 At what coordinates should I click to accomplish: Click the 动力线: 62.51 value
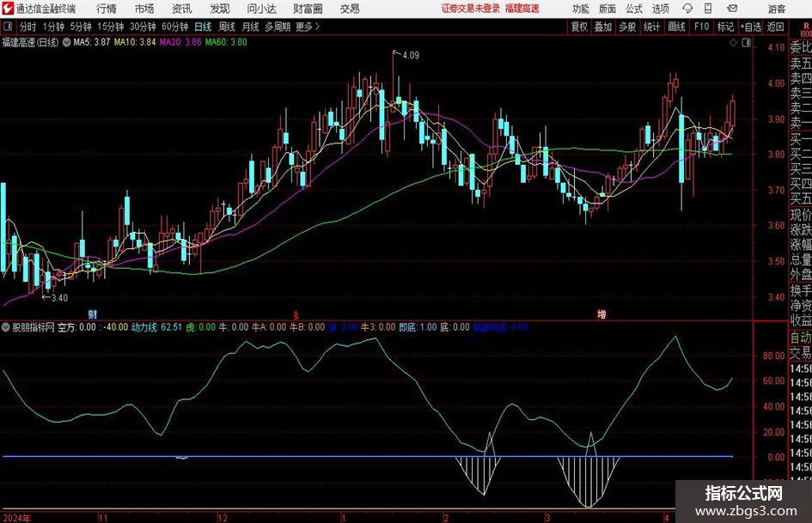pos(156,327)
